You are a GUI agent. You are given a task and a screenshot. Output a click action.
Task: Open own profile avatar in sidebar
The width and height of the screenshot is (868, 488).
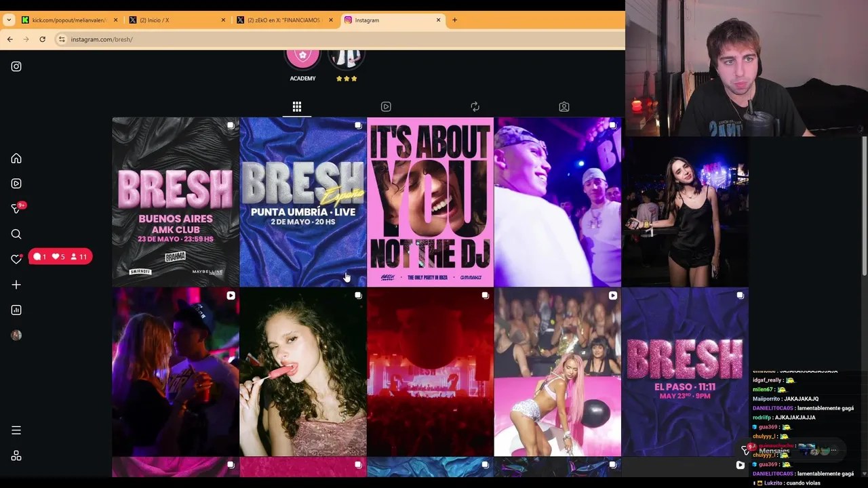pos(16,335)
